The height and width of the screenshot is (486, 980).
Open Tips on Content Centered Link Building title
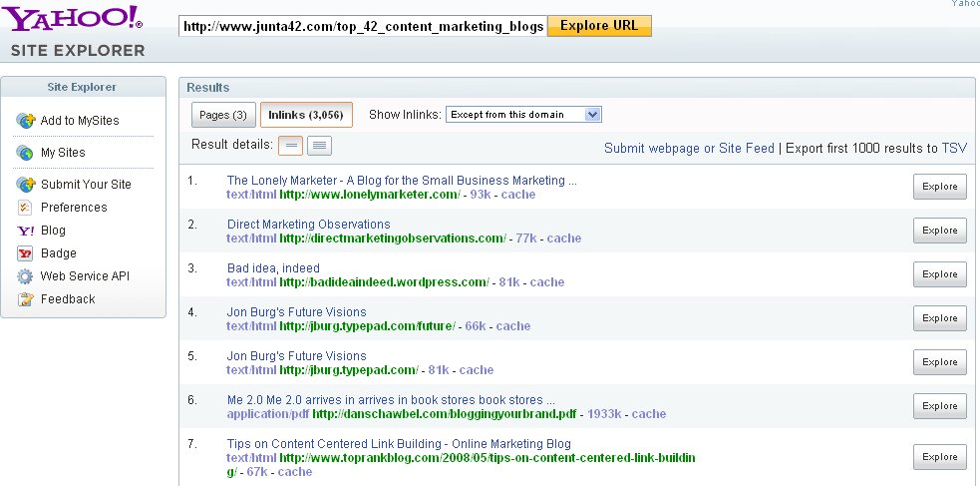[x=399, y=444]
